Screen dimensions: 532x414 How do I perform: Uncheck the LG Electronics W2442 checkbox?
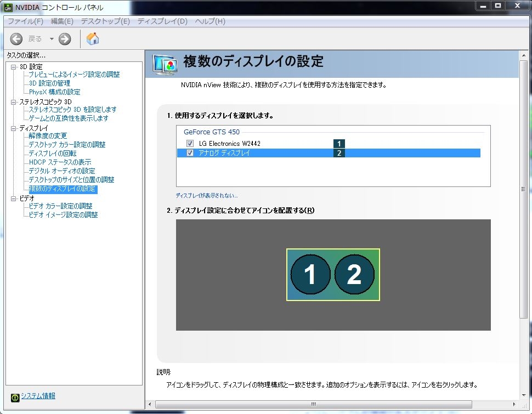(190, 144)
